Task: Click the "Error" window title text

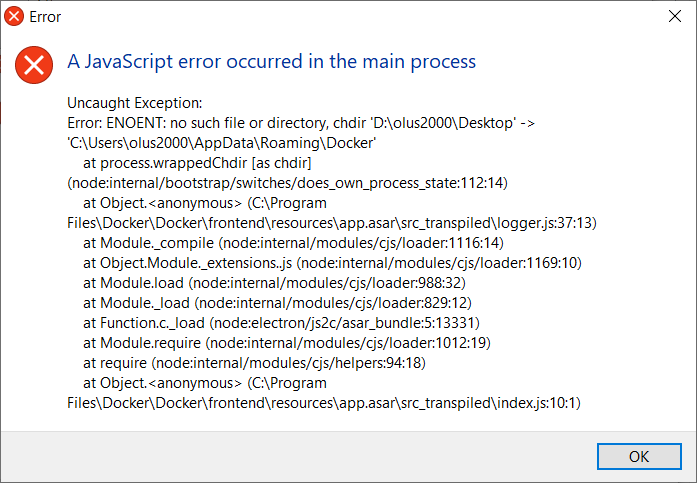Action: (x=45, y=17)
